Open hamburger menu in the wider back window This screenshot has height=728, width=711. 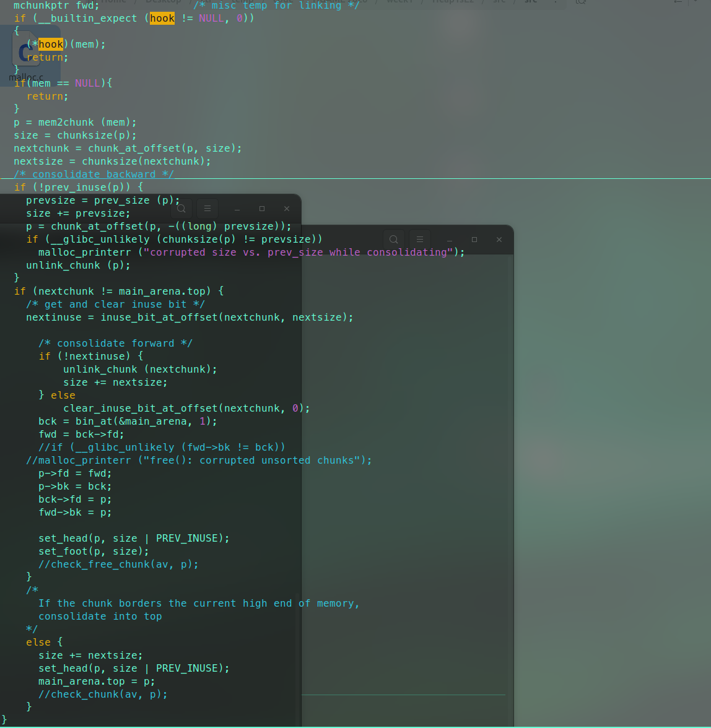[420, 240]
